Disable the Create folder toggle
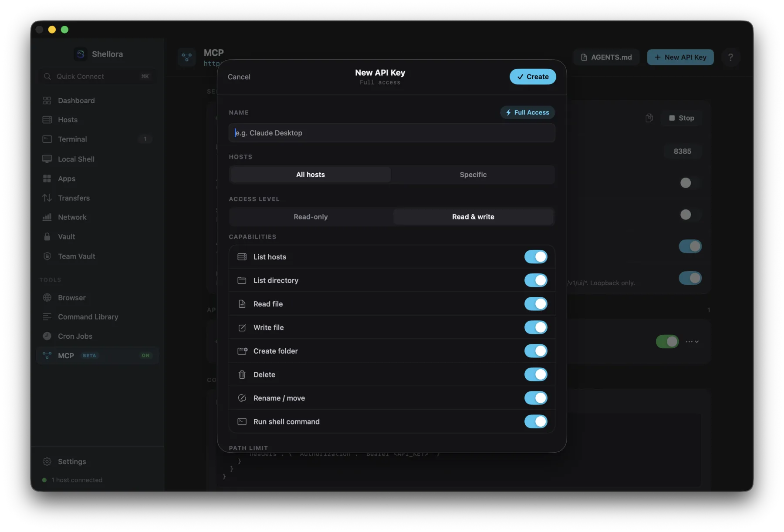The image size is (784, 532). pos(536,351)
